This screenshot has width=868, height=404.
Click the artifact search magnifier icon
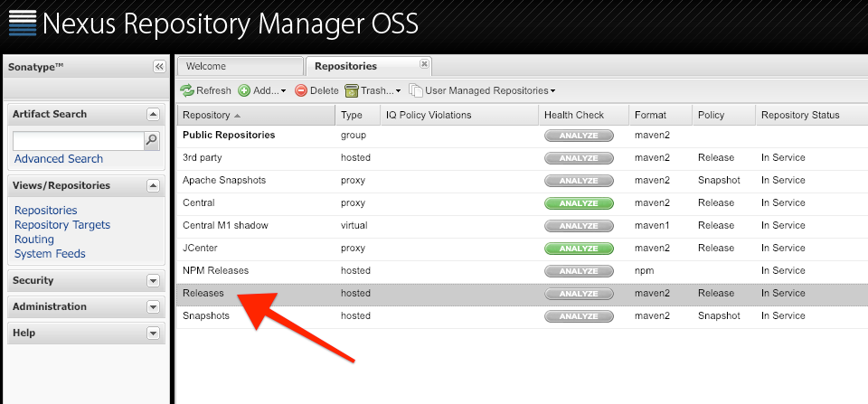(151, 141)
